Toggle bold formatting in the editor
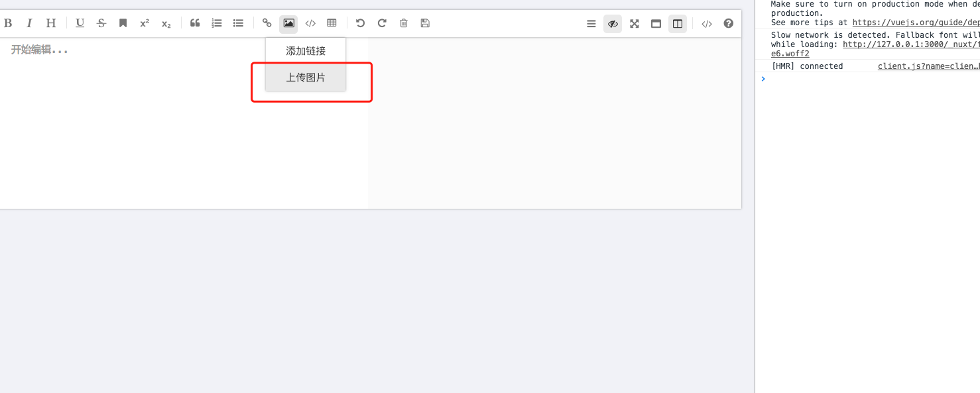980x393 pixels. (x=8, y=23)
